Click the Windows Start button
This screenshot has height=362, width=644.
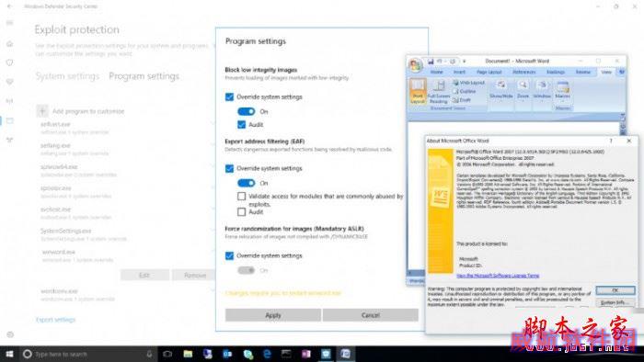(9, 354)
